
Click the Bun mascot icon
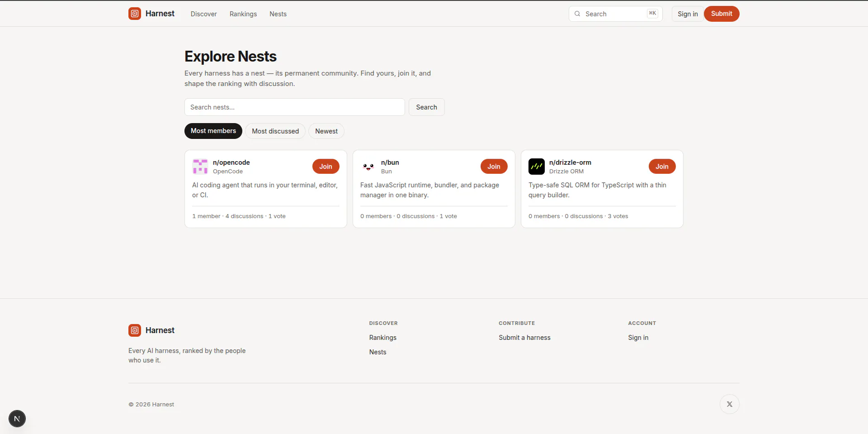click(x=368, y=167)
